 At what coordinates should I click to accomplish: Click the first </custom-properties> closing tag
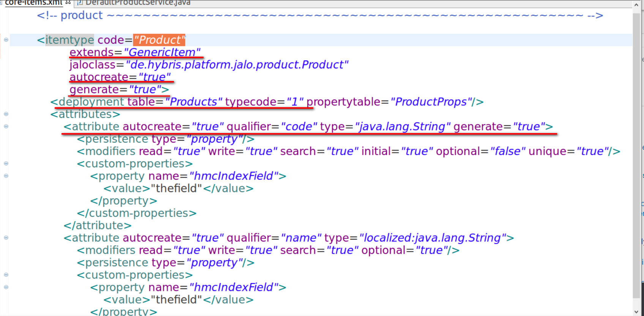137,213
